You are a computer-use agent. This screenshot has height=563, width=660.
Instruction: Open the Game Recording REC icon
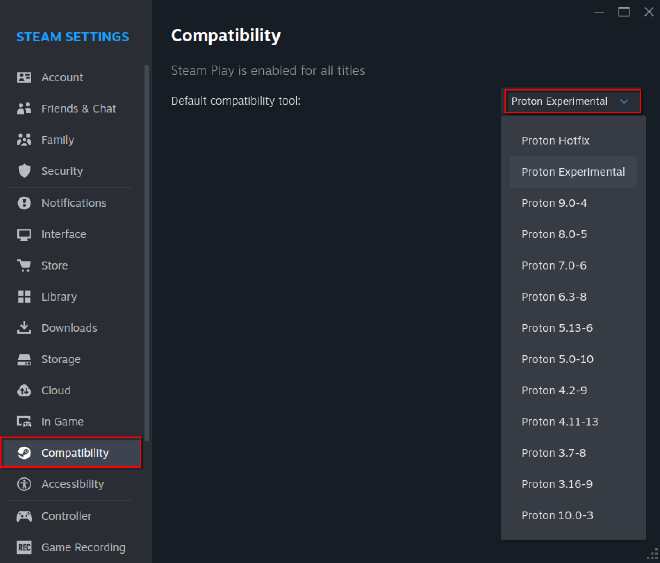(24, 547)
